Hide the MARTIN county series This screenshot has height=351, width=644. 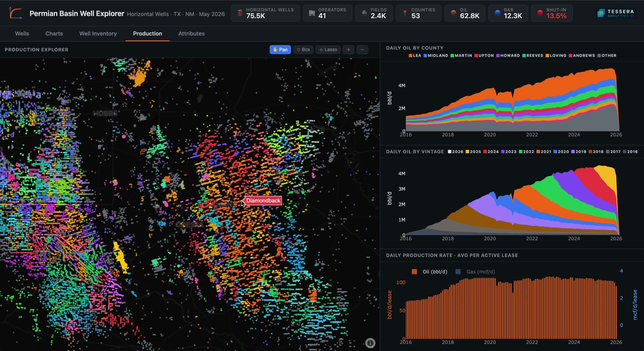[461, 56]
